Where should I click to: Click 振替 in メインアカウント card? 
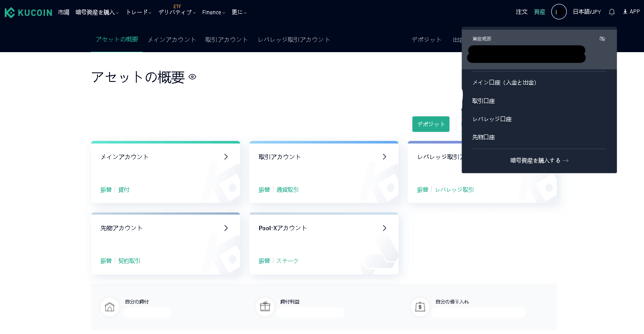click(106, 190)
